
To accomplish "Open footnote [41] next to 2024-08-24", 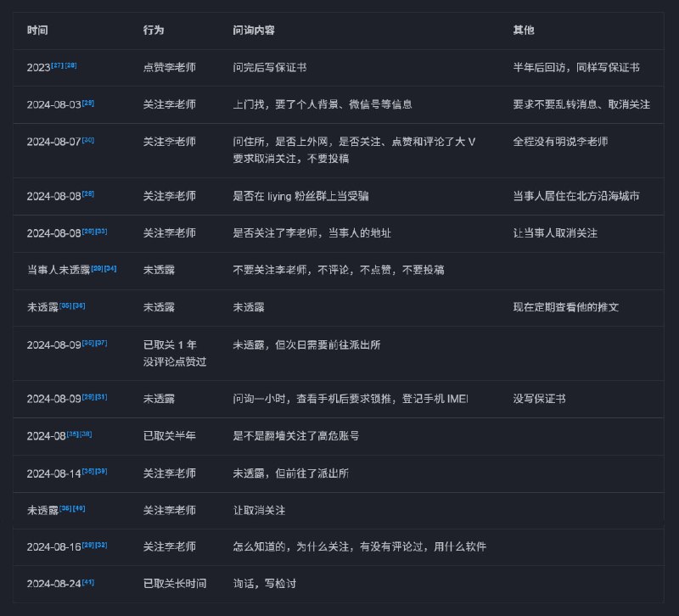I will (88, 582).
